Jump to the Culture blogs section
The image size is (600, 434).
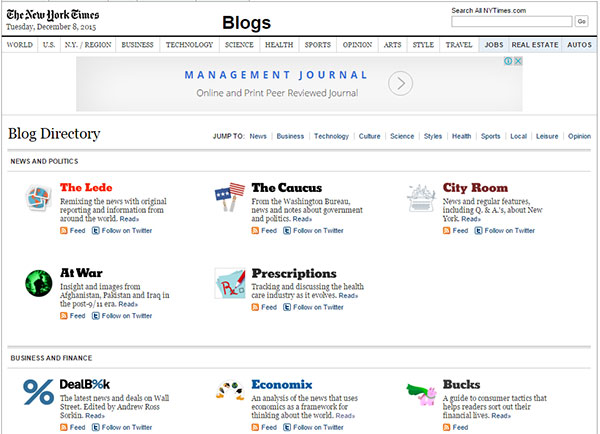(x=368, y=136)
